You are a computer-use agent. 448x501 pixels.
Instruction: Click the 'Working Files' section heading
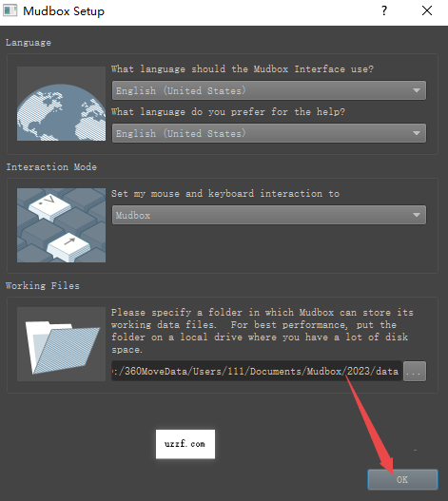click(43, 285)
